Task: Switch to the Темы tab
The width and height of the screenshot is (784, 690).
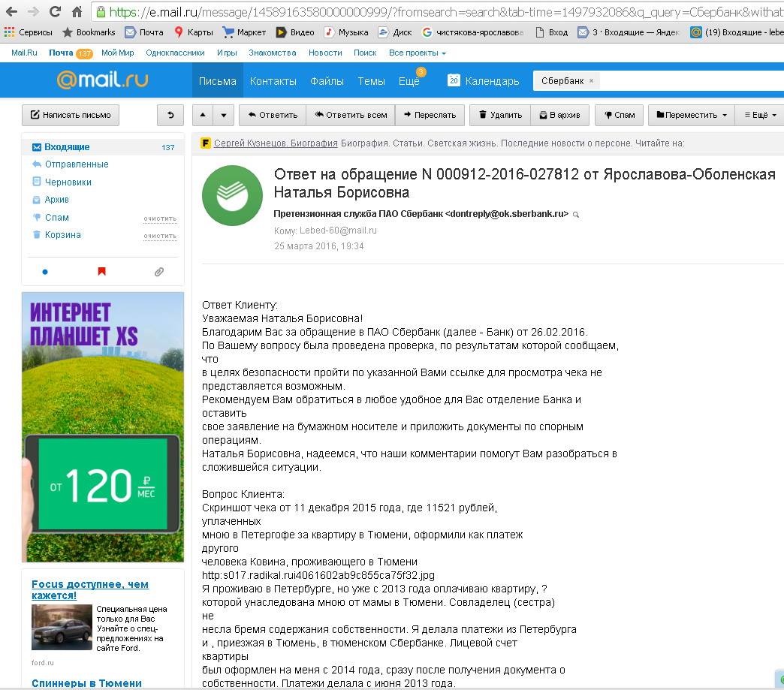Action: click(371, 81)
